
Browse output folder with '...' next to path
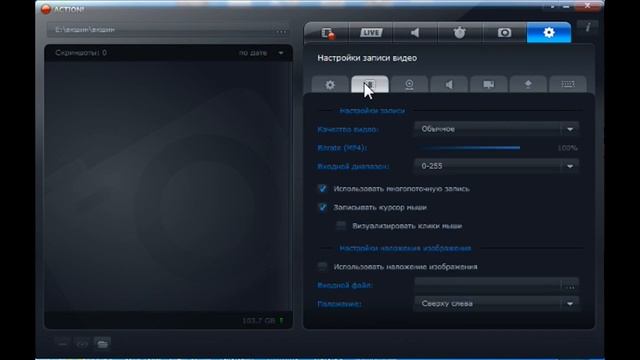282,31
